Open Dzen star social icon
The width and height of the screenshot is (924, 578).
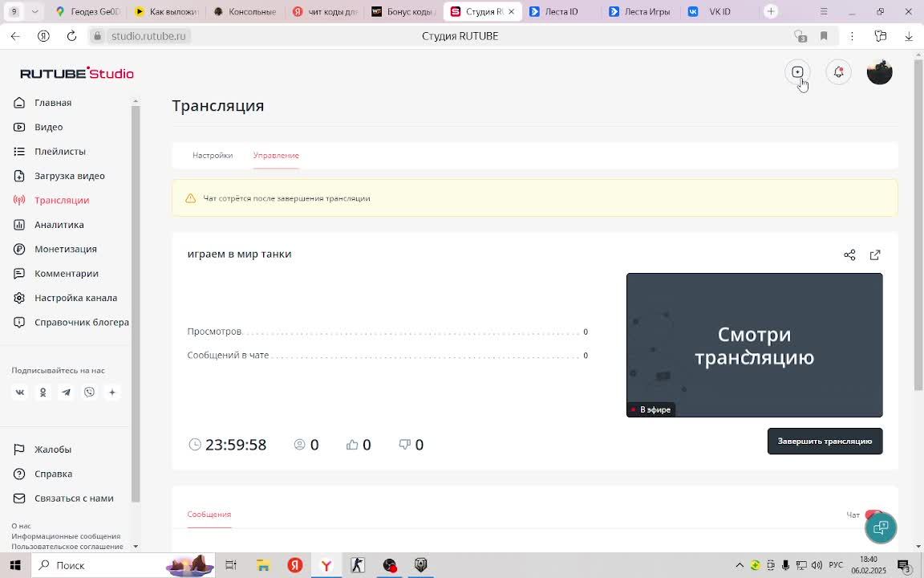(112, 393)
